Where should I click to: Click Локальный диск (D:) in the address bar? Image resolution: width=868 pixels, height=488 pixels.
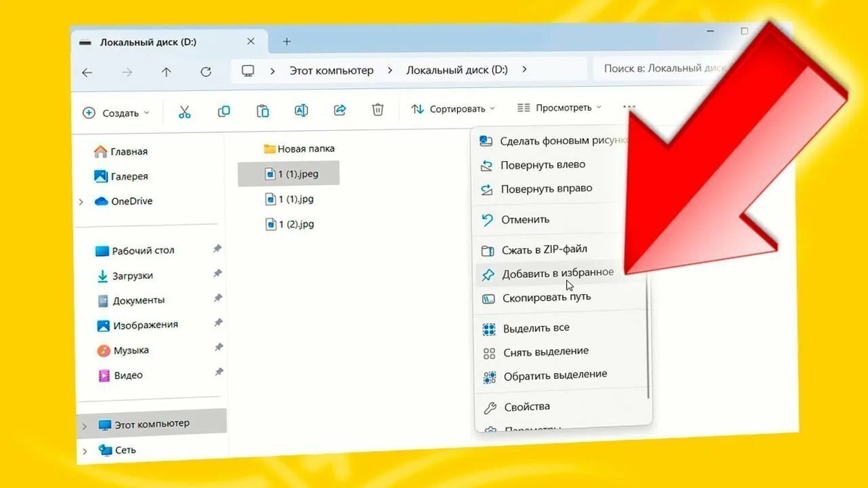pyautogui.click(x=457, y=69)
